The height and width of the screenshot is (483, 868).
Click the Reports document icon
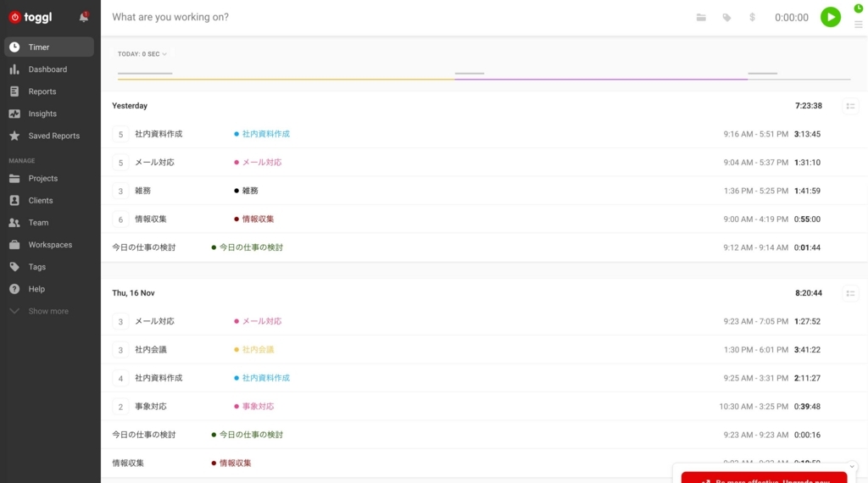click(14, 92)
